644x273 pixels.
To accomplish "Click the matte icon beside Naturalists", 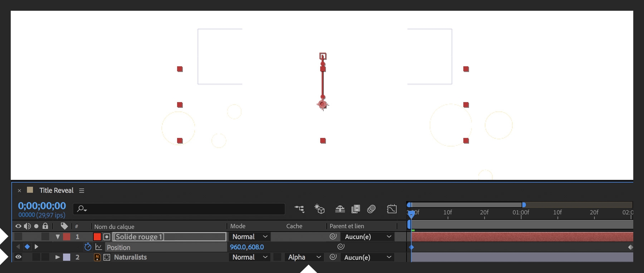I will click(x=107, y=257).
